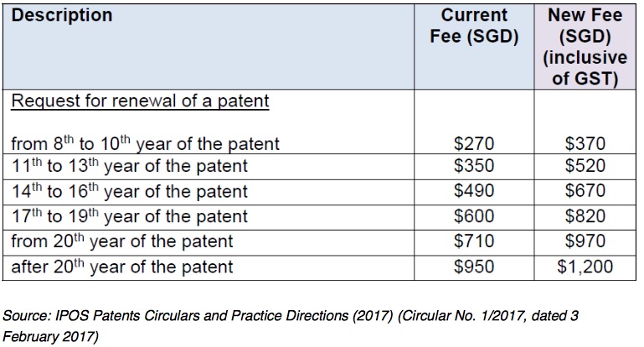This screenshot has width=644, height=347.
Task: Click the $270 current fee cell
Action: point(474,144)
